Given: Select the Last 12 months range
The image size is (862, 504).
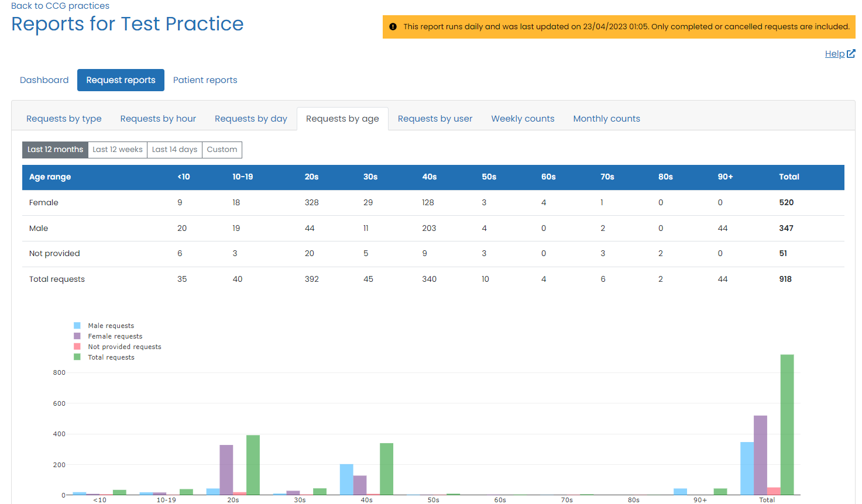Looking at the screenshot, I should (55, 150).
